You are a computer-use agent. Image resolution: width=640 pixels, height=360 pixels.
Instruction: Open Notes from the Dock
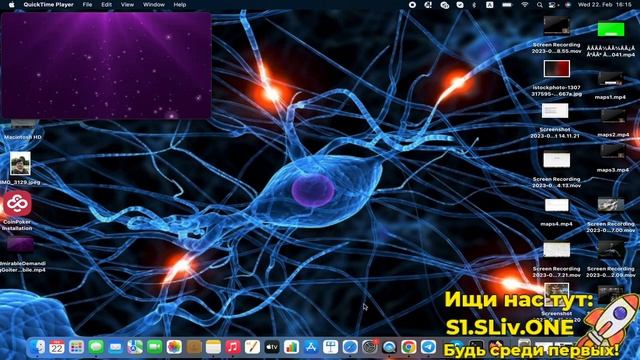[213, 347]
